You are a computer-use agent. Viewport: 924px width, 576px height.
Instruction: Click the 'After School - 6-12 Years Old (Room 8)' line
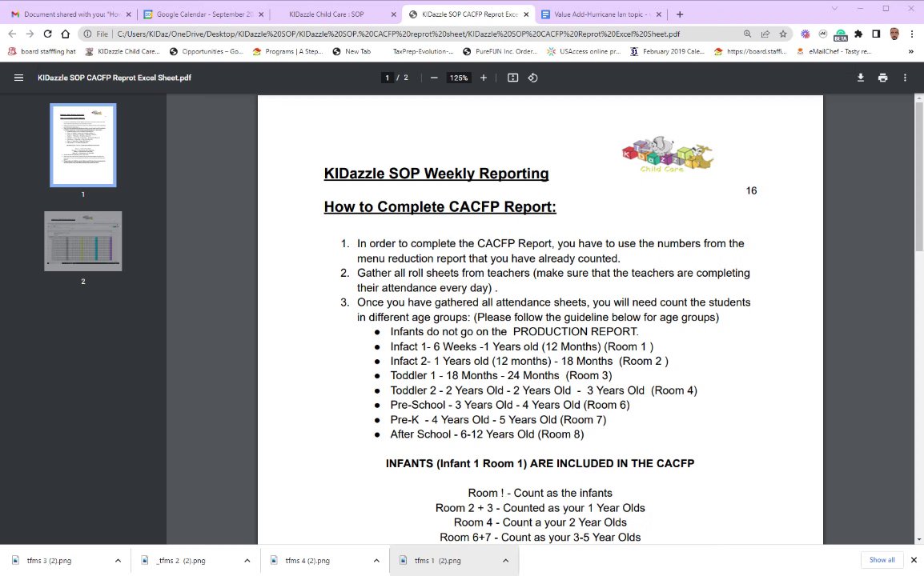pyautogui.click(x=487, y=434)
